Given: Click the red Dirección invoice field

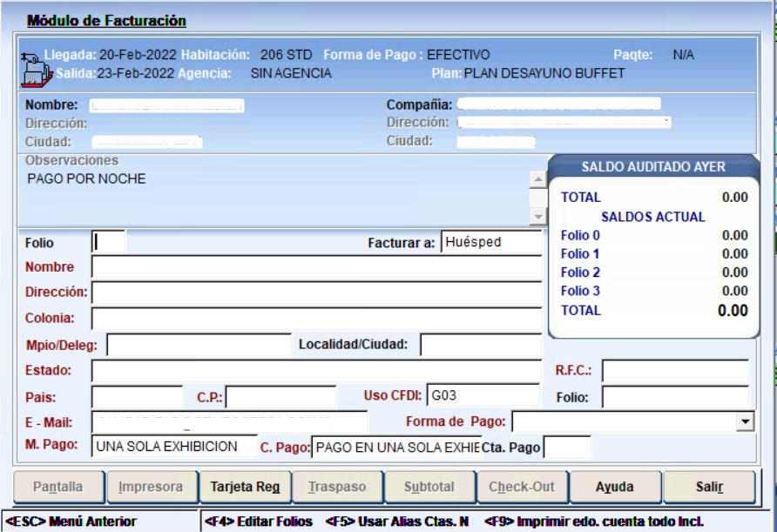Looking at the screenshot, I should 317,293.
